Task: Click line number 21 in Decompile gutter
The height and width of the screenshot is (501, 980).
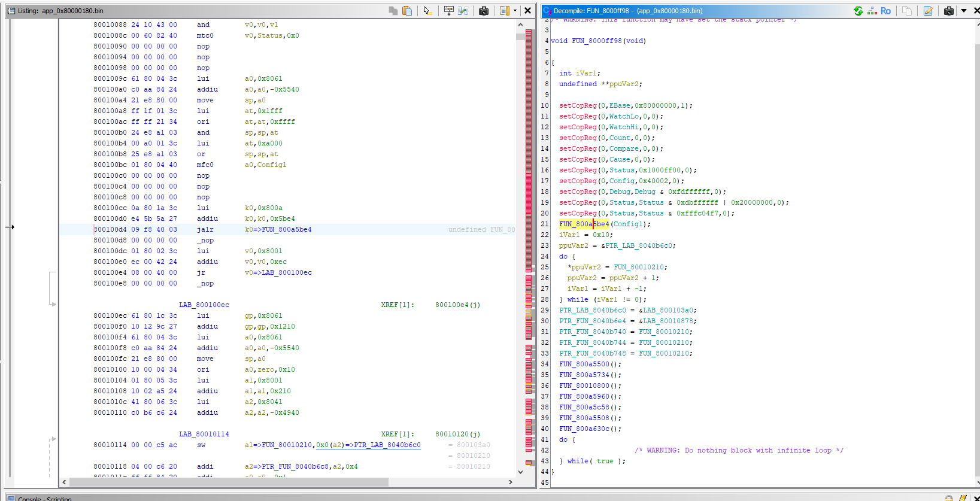Action: [545, 224]
